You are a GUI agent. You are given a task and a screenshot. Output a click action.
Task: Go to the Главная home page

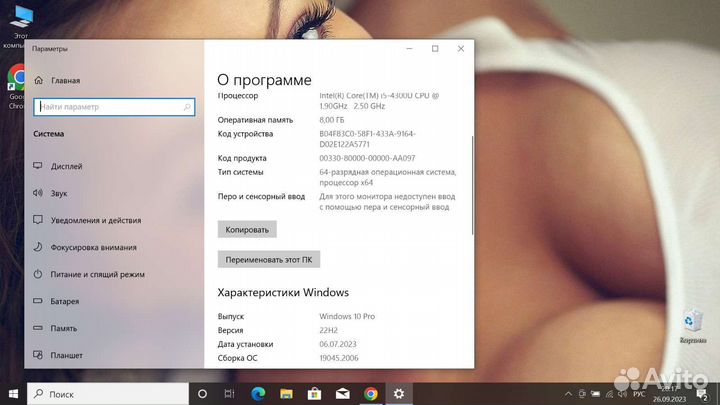pyautogui.click(x=57, y=80)
